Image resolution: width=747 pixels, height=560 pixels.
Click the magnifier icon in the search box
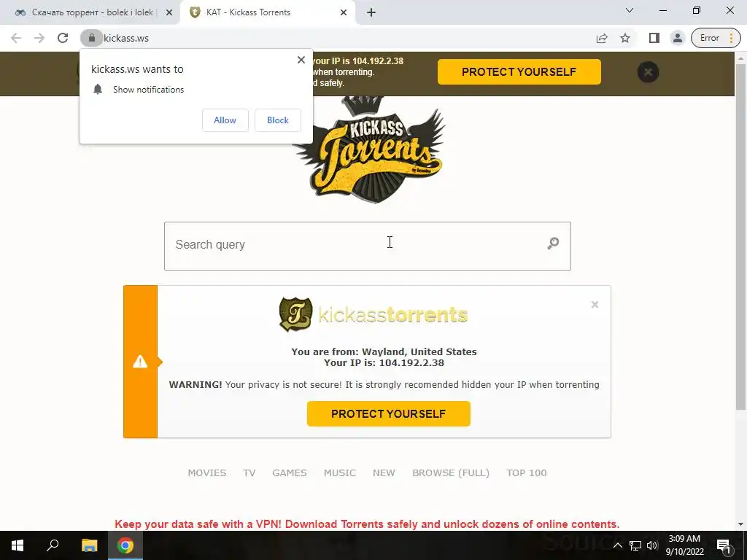[x=553, y=244]
